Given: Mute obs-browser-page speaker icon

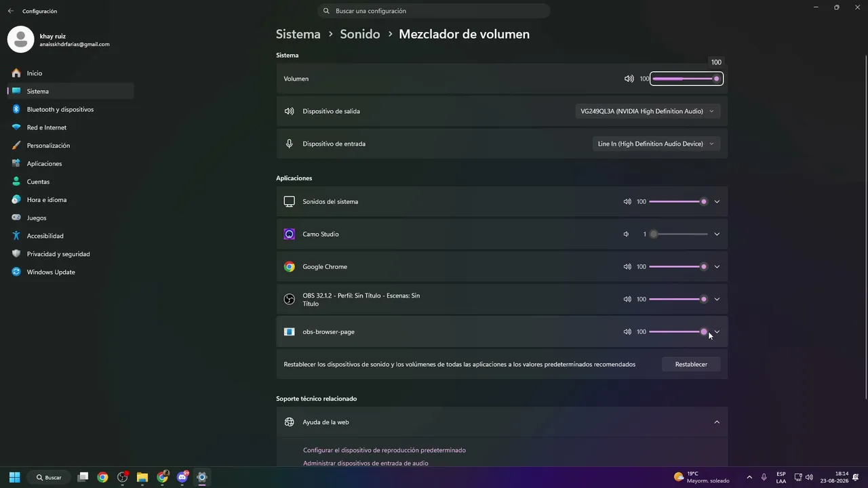Looking at the screenshot, I should [627, 331].
